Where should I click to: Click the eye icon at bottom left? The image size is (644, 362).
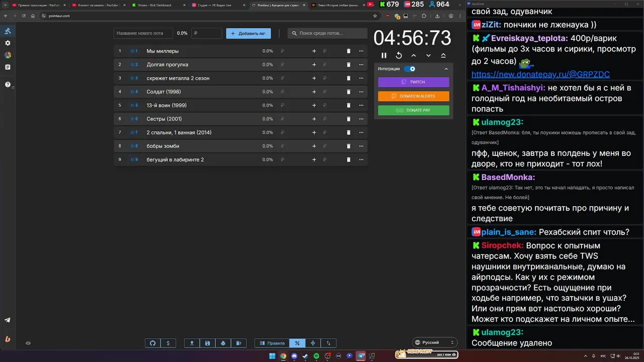28,343
